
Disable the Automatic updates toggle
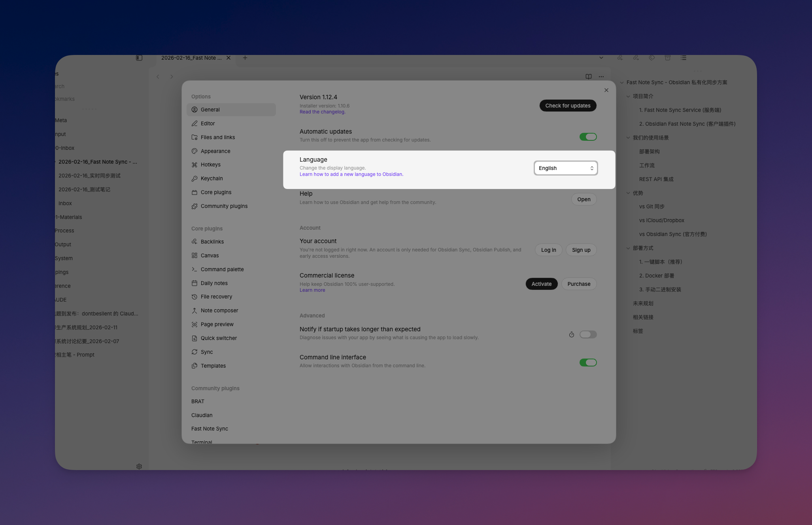(x=588, y=137)
